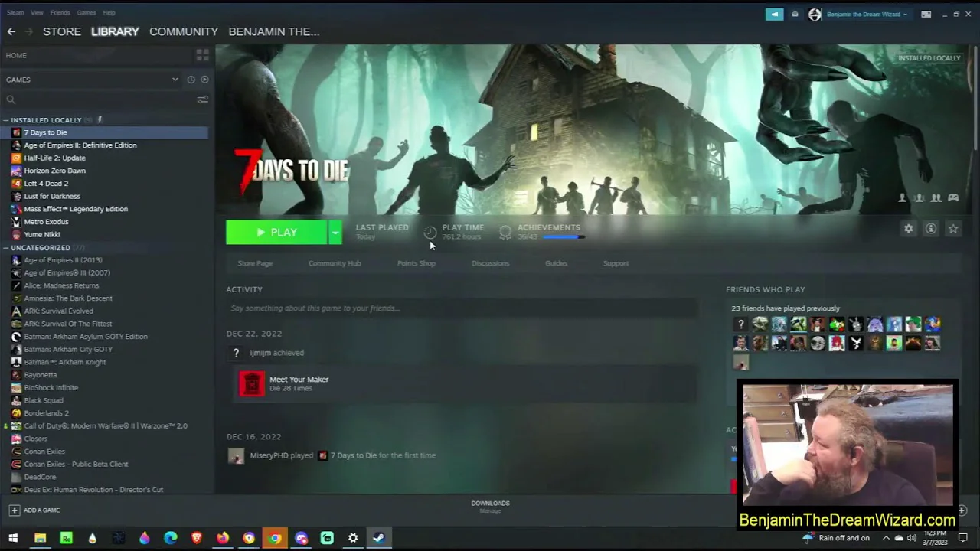This screenshot has width=980, height=551.
Task: Open the View menu
Action: point(37,13)
